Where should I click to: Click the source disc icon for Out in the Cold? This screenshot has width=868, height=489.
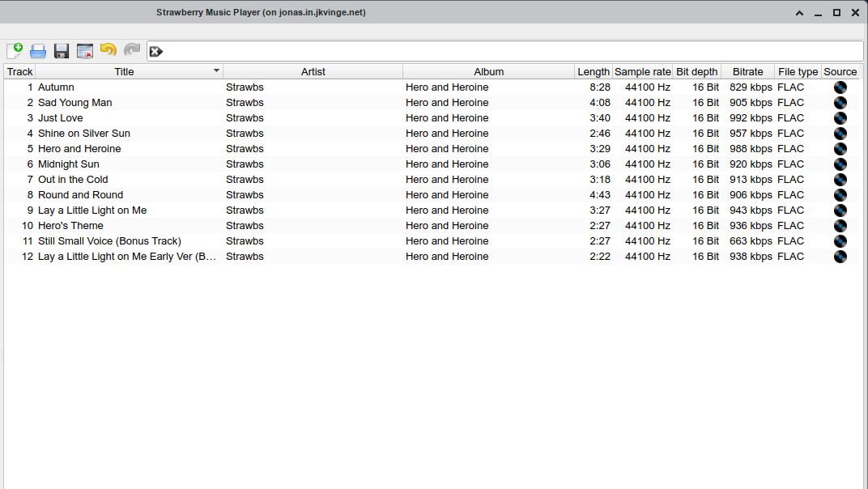coord(840,180)
